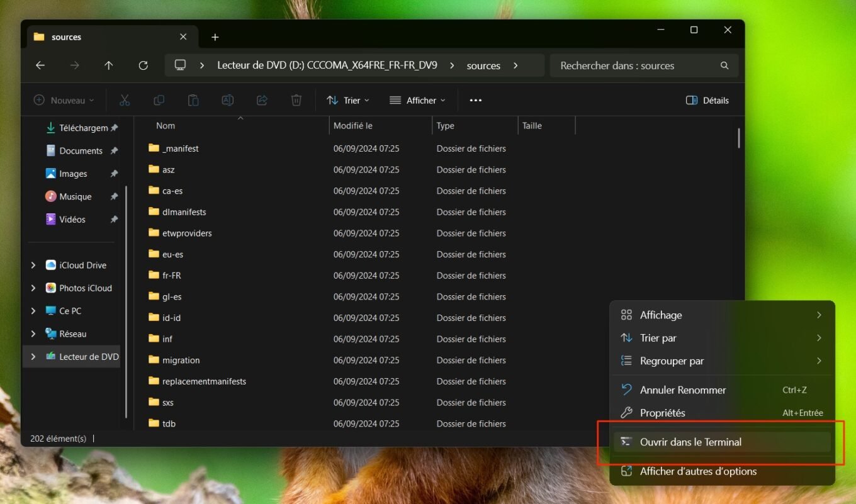856x504 pixels.
Task: Click the asz folder icon
Action: (154, 169)
